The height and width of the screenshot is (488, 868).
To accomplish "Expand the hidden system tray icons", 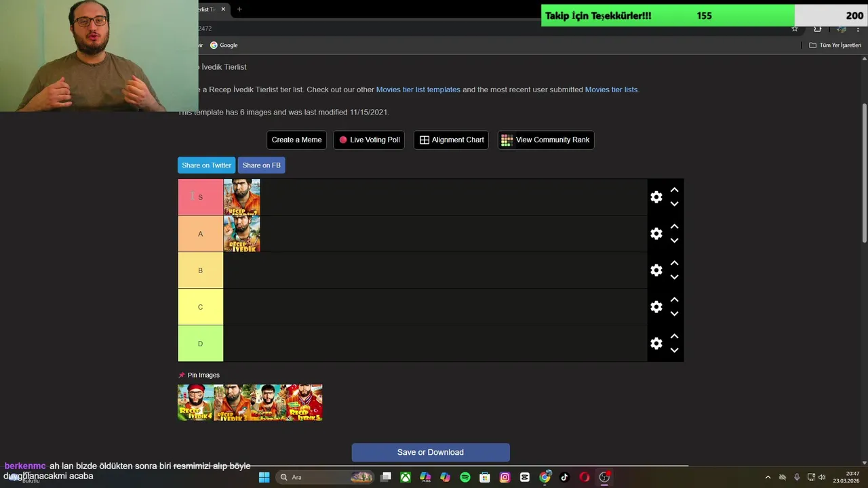I will coord(768,477).
